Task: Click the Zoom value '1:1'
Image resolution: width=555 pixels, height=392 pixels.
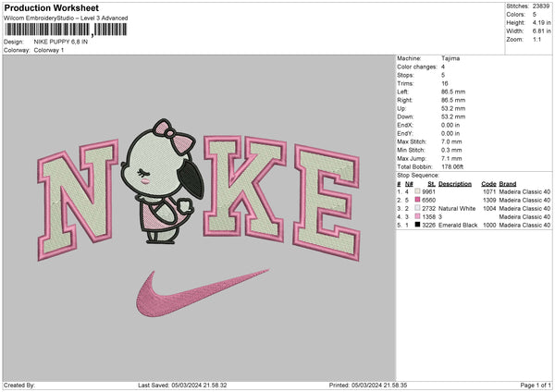Action: click(536, 39)
